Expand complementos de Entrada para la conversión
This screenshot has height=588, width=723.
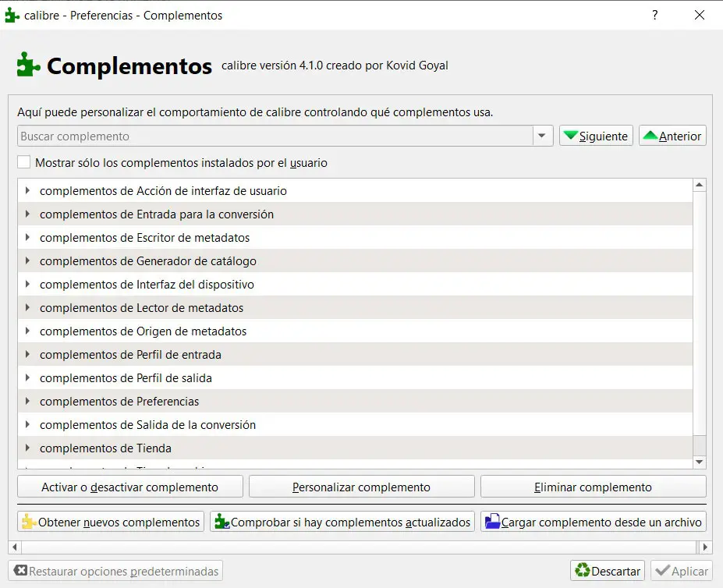tap(27, 214)
